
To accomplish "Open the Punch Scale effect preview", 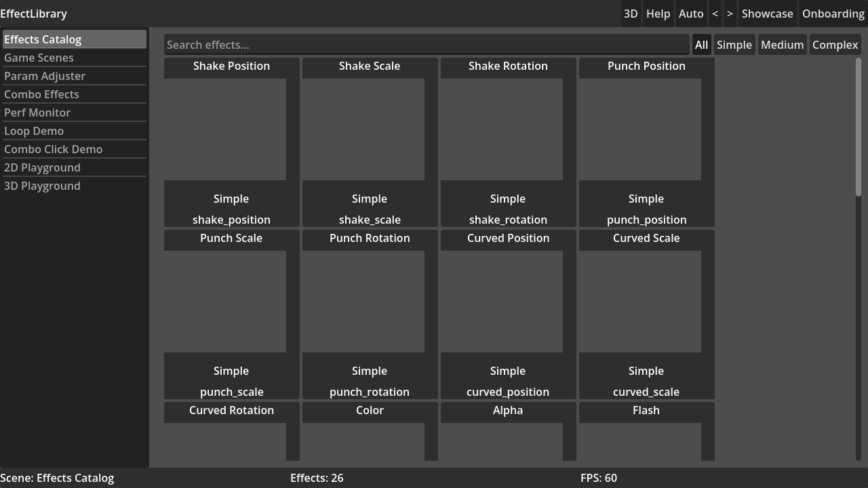I will [x=225, y=302].
